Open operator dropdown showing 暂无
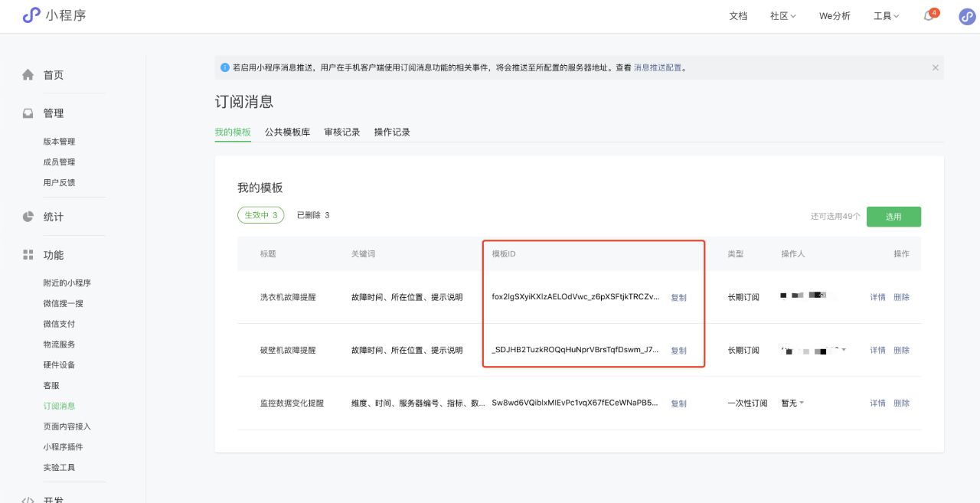Viewport: 980px width, 503px height. (792, 403)
